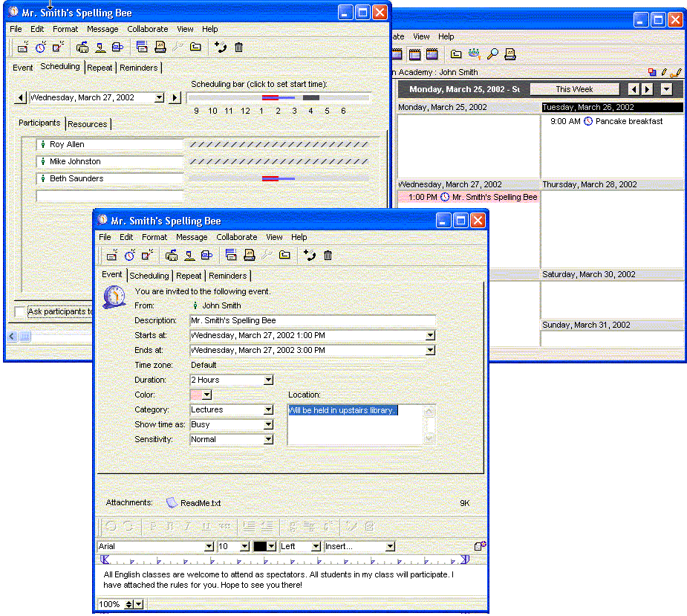Click the phone icon in front window toolbar
This screenshot has width=687, height=616.
pos(310,256)
